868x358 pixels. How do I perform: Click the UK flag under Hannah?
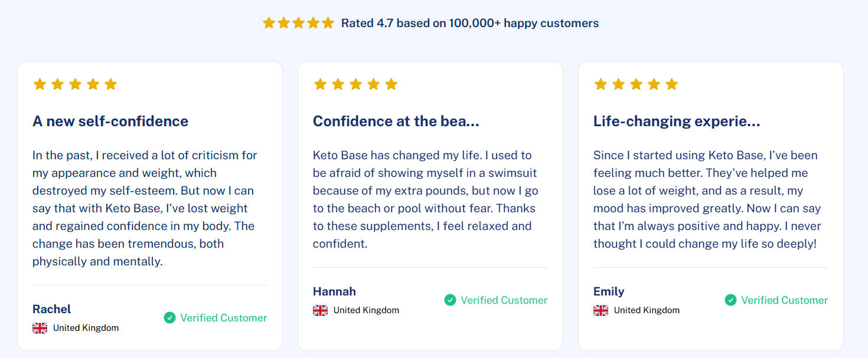(320, 310)
